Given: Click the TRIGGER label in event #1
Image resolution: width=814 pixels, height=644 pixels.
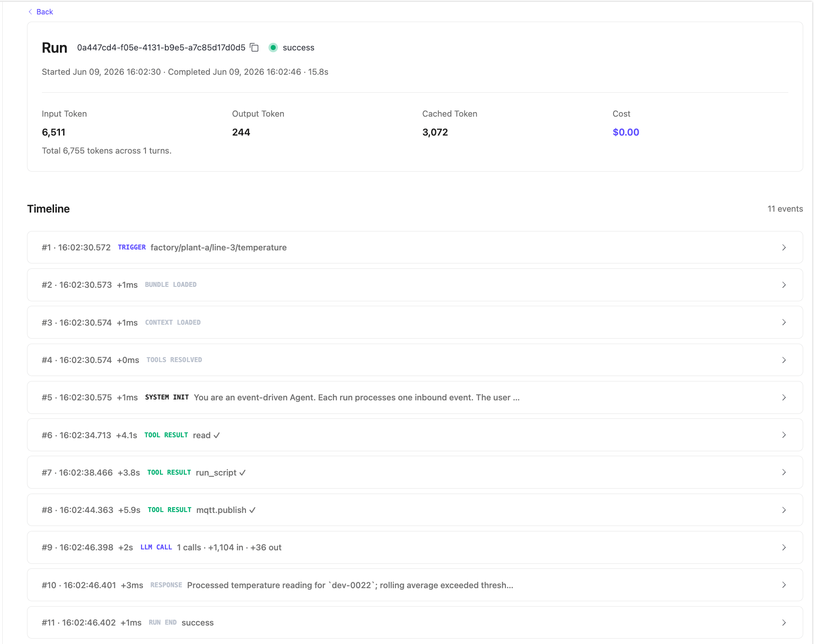Looking at the screenshot, I should pos(132,247).
